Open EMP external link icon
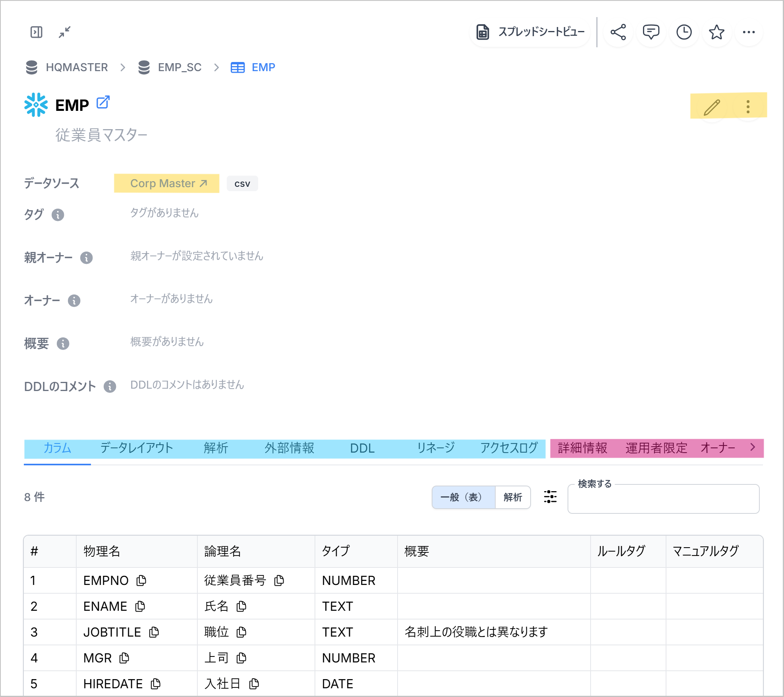The image size is (784, 697). pyautogui.click(x=103, y=103)
